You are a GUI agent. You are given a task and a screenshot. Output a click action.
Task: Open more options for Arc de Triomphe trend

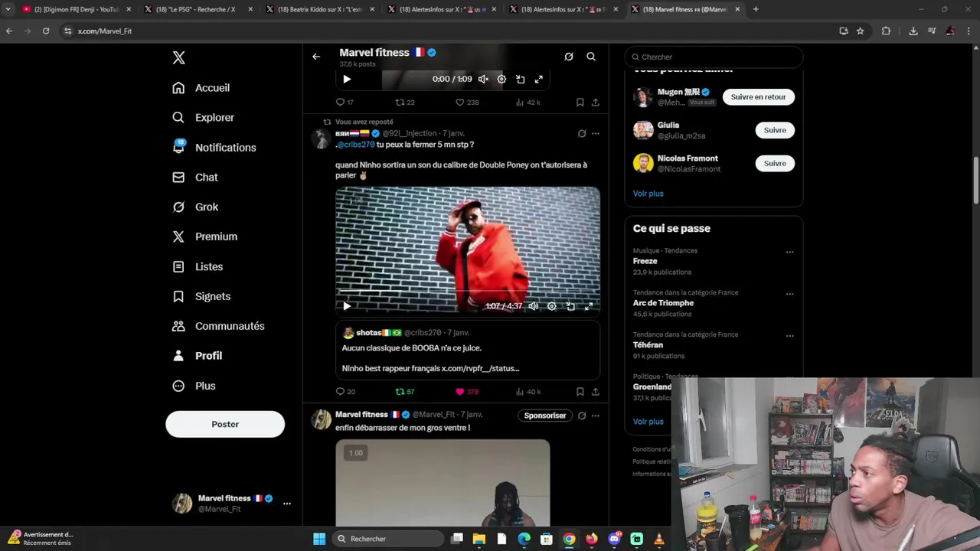789,294
